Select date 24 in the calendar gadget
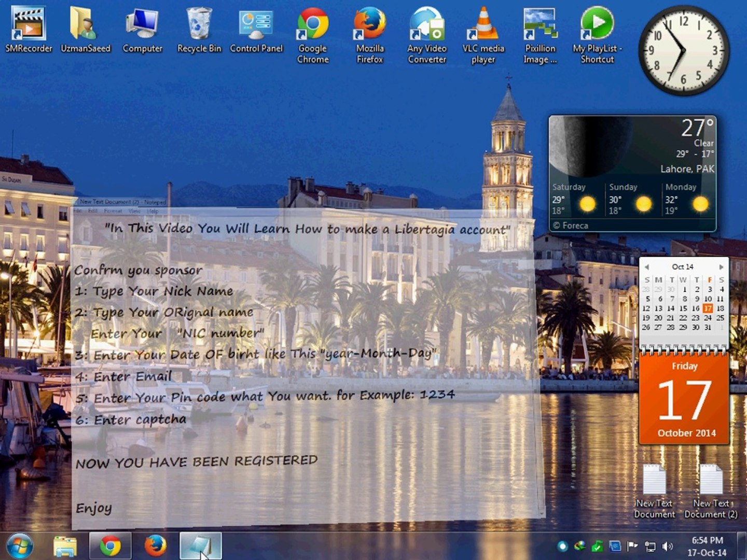Viewport: 747px width, 560px height. (x=708, y=318)
